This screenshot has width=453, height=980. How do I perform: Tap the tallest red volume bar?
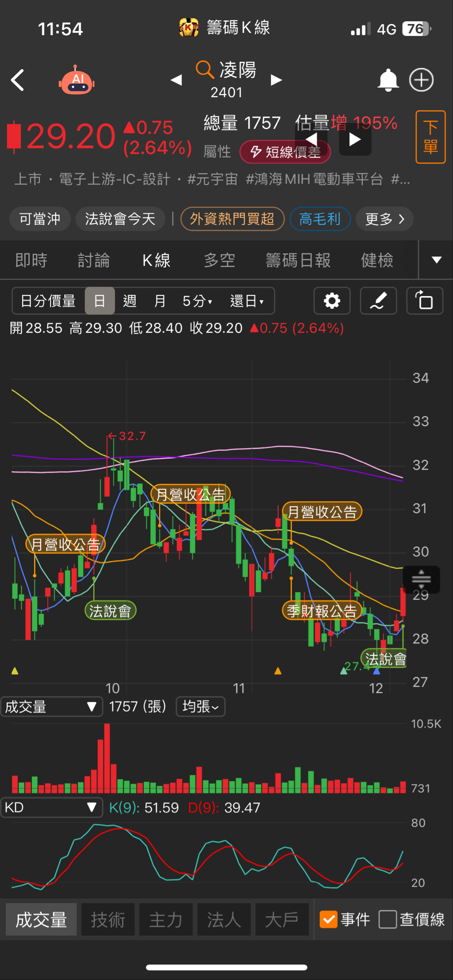(107, 758)
